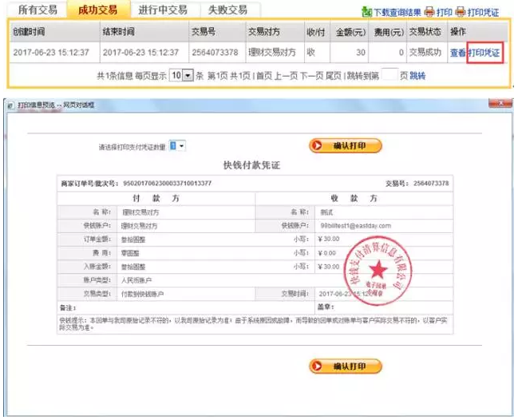Screen dimensions: 518x420
Task: Click the payee email 99billtest1@eastday.com
Action: pos(355,226)
